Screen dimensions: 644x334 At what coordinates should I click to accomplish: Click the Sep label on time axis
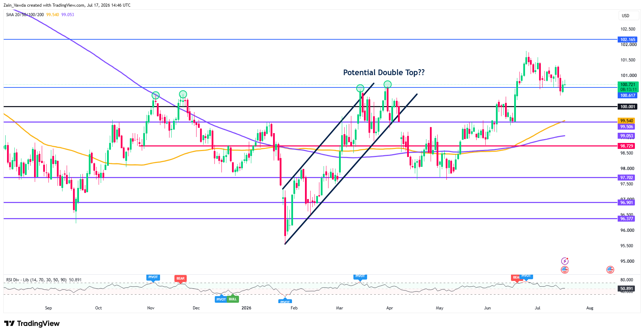48,308
